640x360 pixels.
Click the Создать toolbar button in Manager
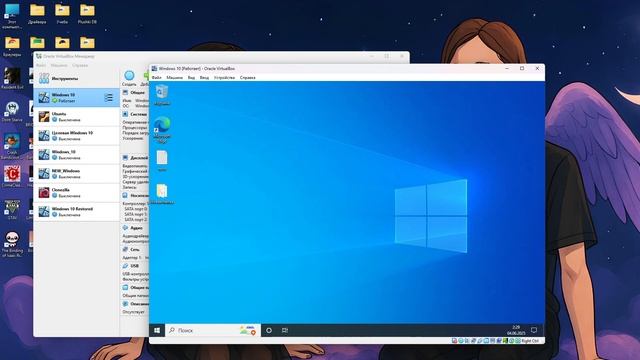point(129,78)
